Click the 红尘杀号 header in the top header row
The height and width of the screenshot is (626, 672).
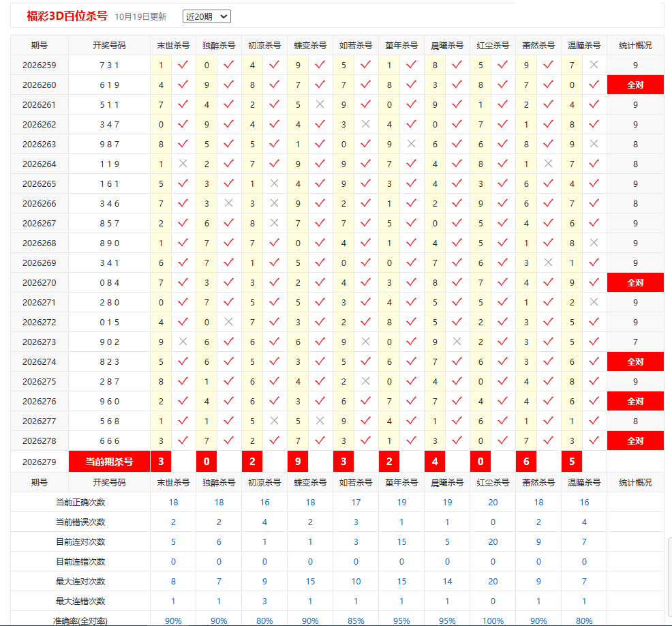(493, 46)
